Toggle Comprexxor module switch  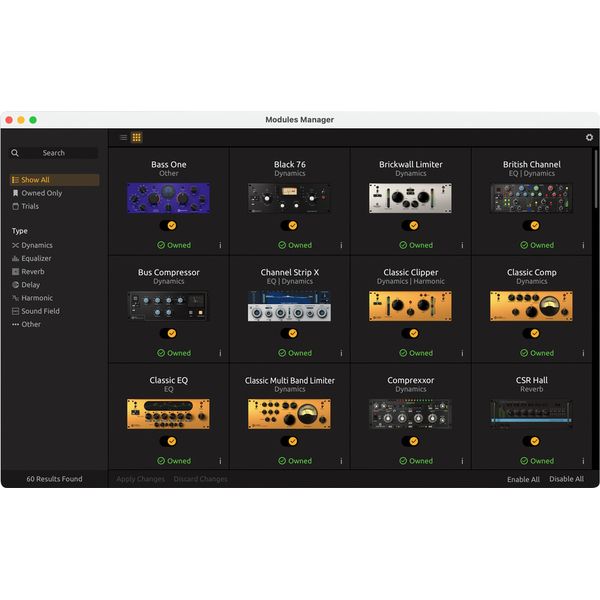(x=410, y=441)
